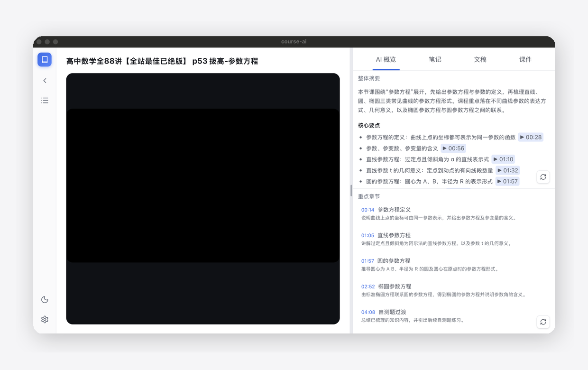This screenshot has width=588, height=370.
Task: Click the course-ai window title
Action: tap(294, 42)
